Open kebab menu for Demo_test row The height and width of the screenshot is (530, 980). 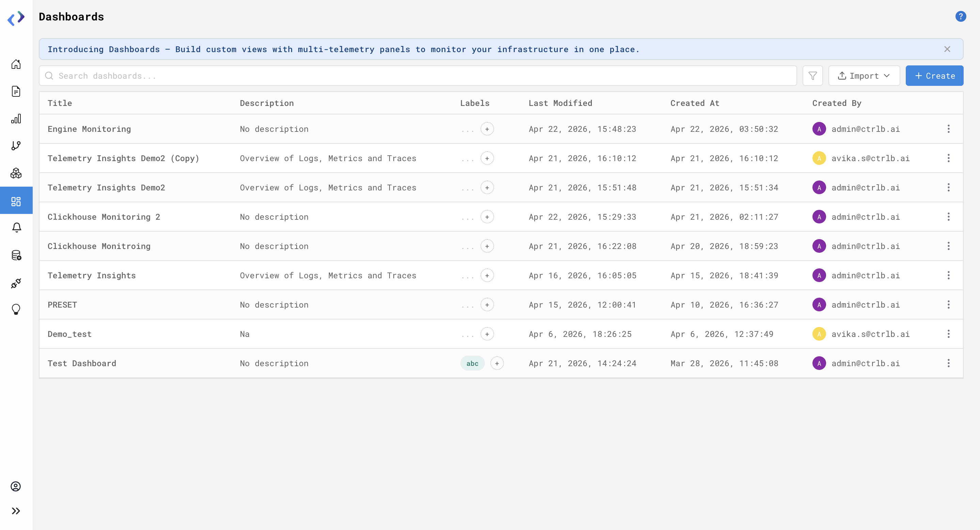948,334
